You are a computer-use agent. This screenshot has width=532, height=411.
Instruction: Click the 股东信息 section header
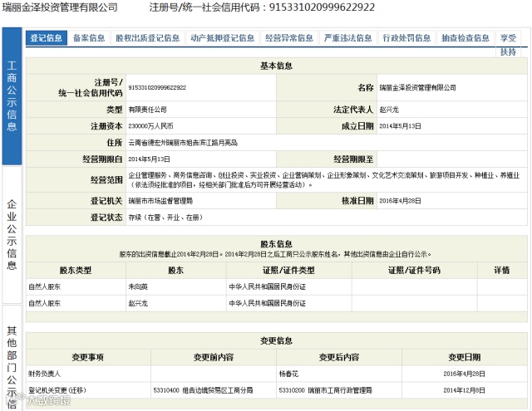click(277, 244)
